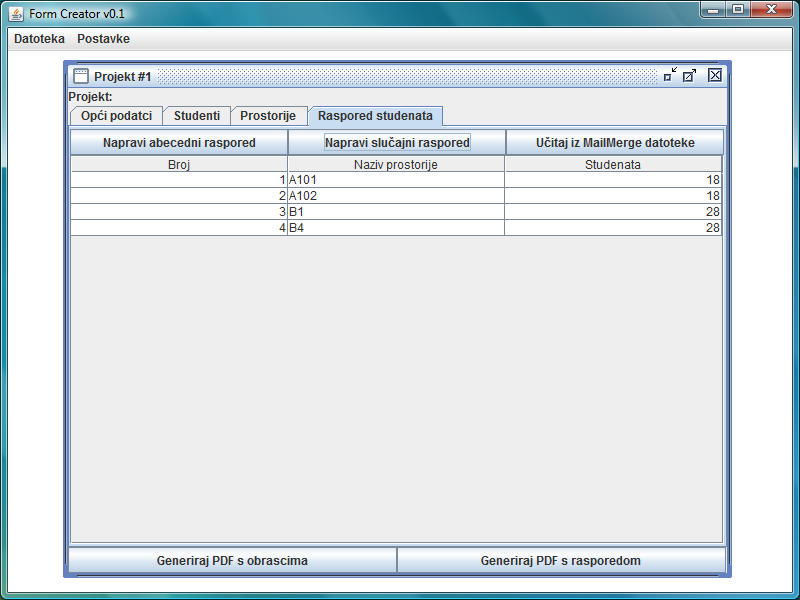Select the B4 room name cell
Image resolution: width=800 pixels, height=600 pixels.
click(x=396, y=228)
